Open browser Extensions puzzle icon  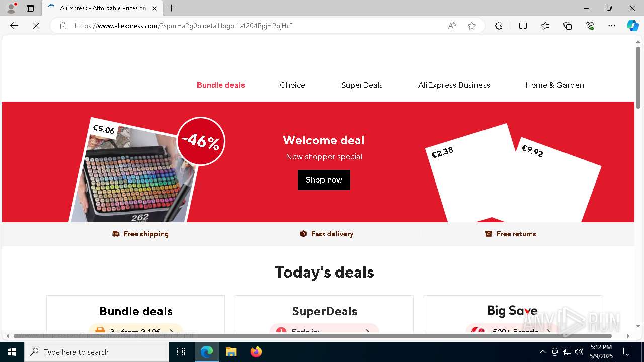pyautogui.click(x=499, y=26)
